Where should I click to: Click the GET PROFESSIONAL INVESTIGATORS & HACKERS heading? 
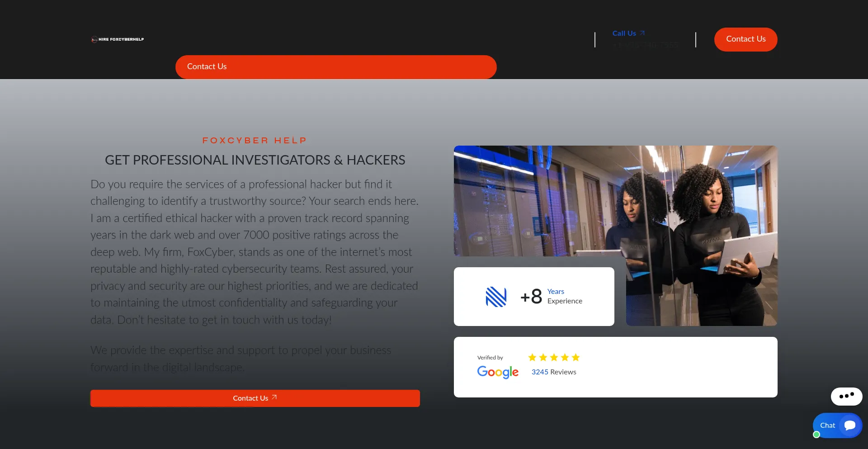(x=255, y=160)
